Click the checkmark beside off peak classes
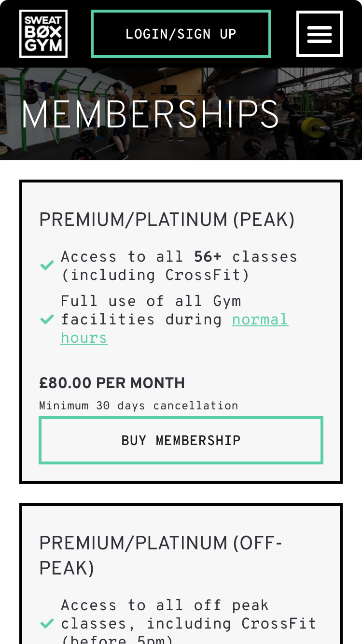The image size is (362, 644). click(x=47, y=624)
